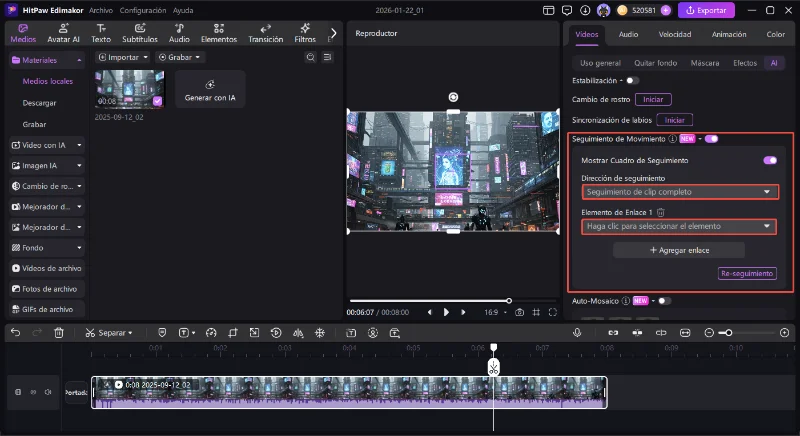Click the Agregar enlace button
Viewport: 800px width, 436px height.
679,250
